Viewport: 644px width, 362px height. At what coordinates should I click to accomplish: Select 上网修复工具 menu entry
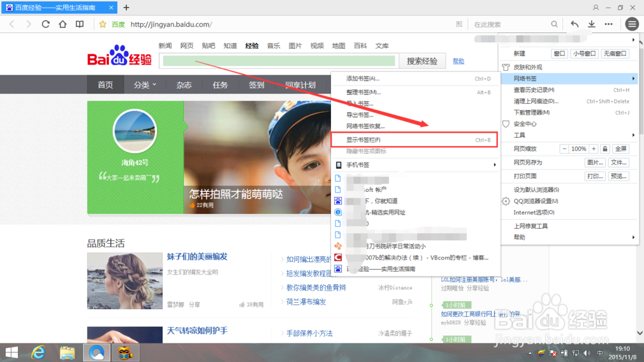tap(569, 226)
